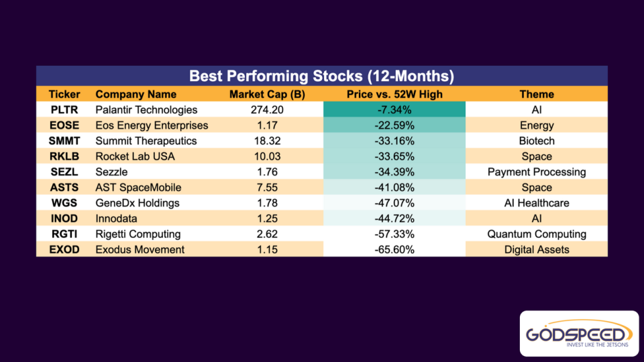Select the RKLB ticker cell
This screenshot has height=362, width=644.
coord(64,156)
